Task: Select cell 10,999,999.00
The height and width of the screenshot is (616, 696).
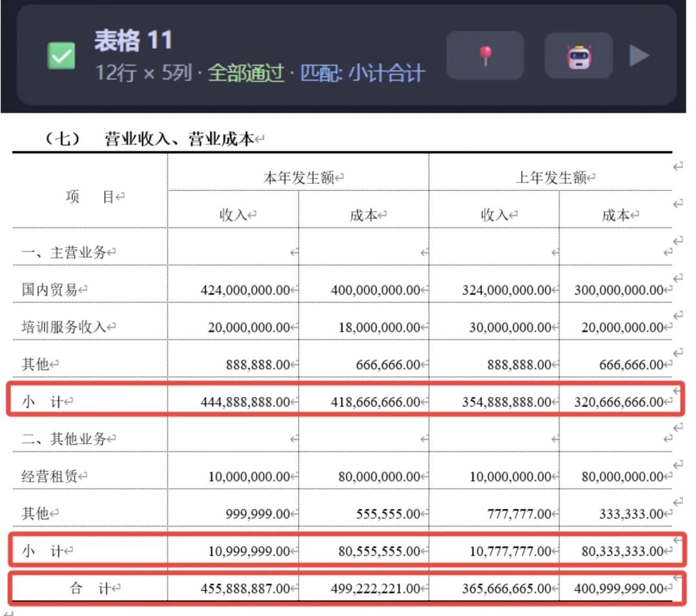Action: point(249,551)
